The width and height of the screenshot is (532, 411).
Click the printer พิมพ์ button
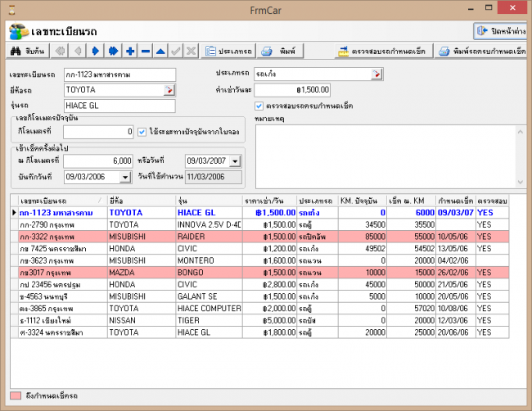[x=278, y=51]
